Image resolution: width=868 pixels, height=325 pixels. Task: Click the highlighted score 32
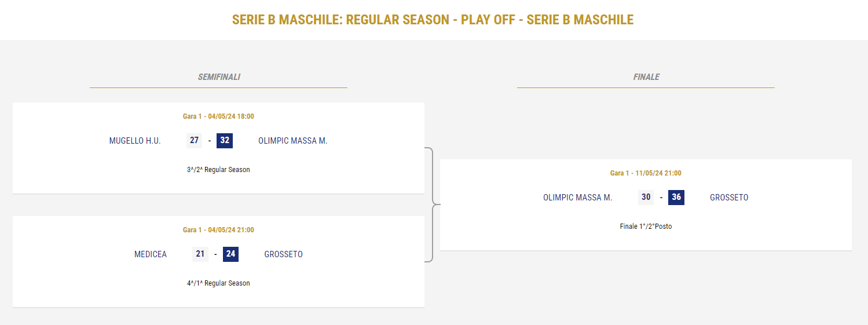[x=225, y=141]
